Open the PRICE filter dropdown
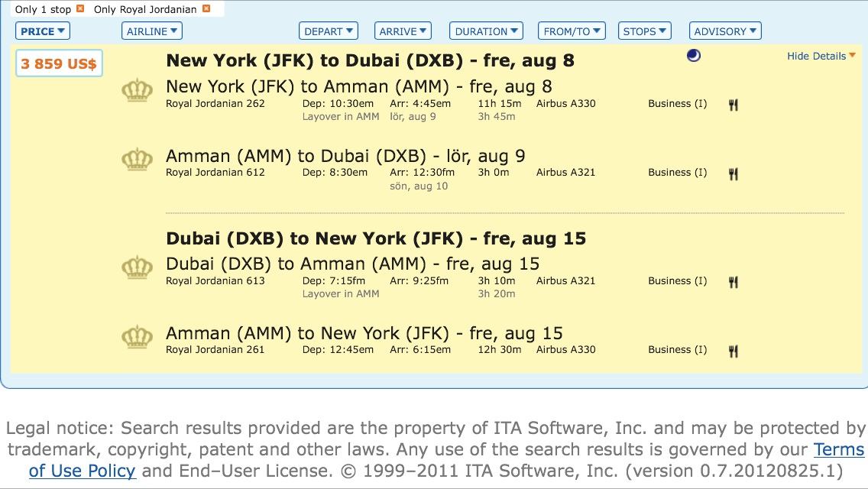 click(43, 31)
